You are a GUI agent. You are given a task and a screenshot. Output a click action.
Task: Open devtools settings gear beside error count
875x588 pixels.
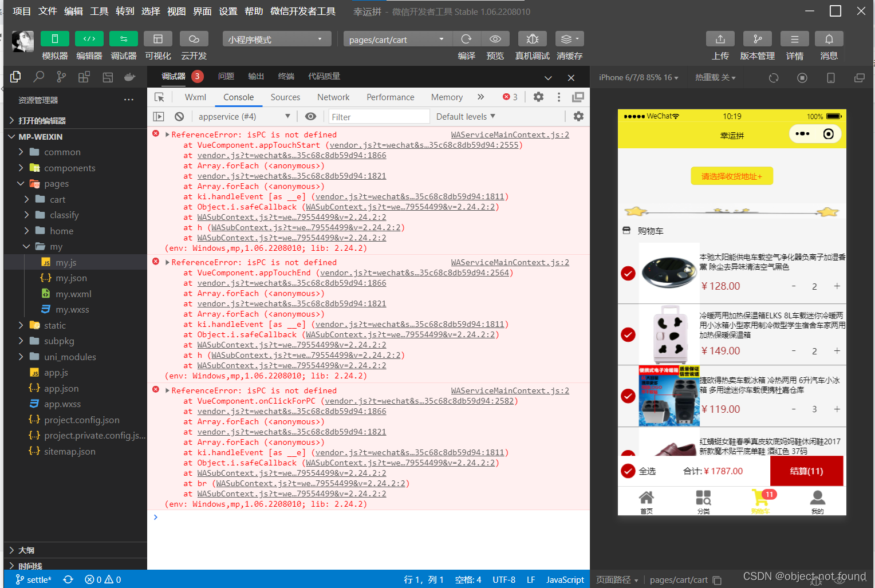coord(538,97)
